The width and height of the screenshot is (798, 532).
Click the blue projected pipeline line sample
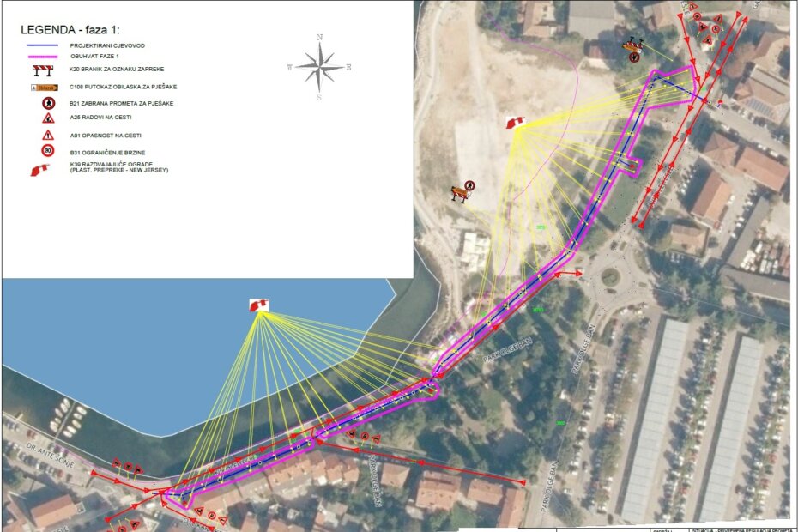click(42, 45)
